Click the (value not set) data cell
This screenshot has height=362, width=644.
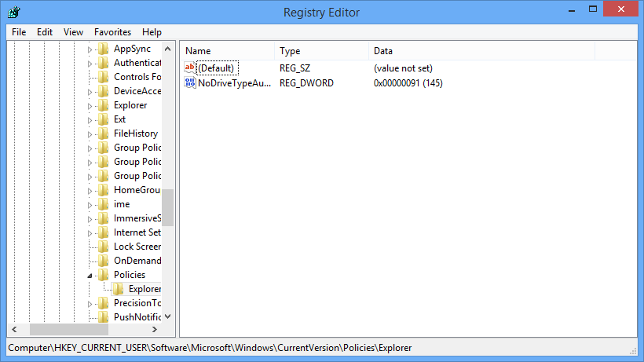(403, 68)
